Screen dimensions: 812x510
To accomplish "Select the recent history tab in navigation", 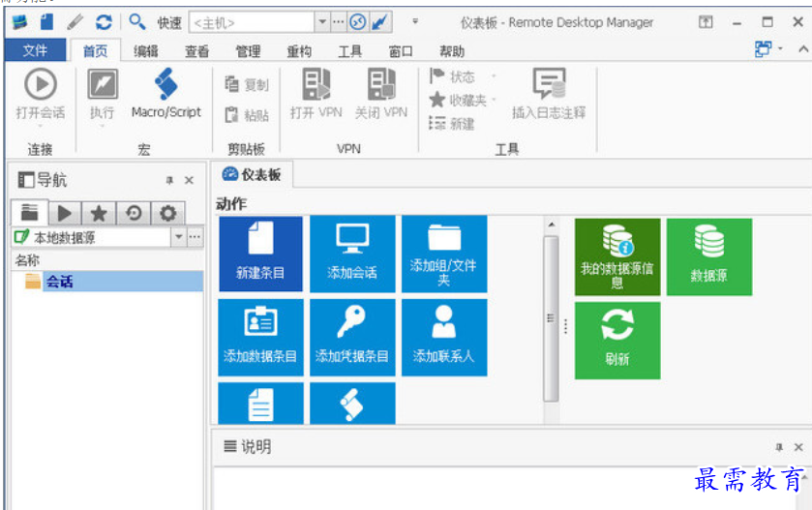I will (x=134, y=213).
